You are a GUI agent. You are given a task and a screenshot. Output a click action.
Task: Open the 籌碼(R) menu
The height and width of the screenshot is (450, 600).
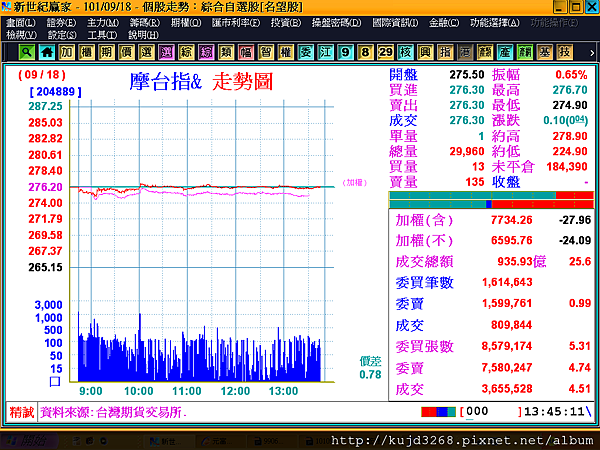[145, 23]
